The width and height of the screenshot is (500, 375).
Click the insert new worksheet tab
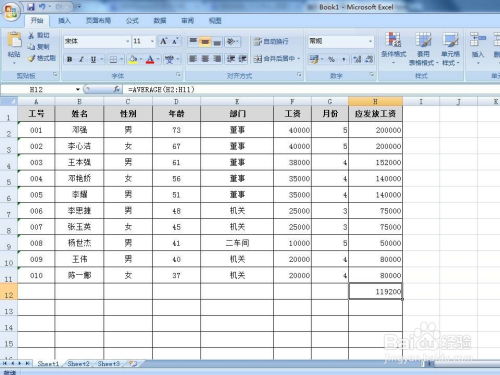[133, 364]
